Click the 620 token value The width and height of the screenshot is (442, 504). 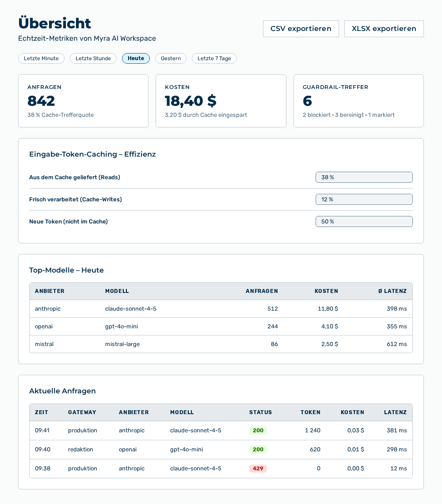pos(315,450)
